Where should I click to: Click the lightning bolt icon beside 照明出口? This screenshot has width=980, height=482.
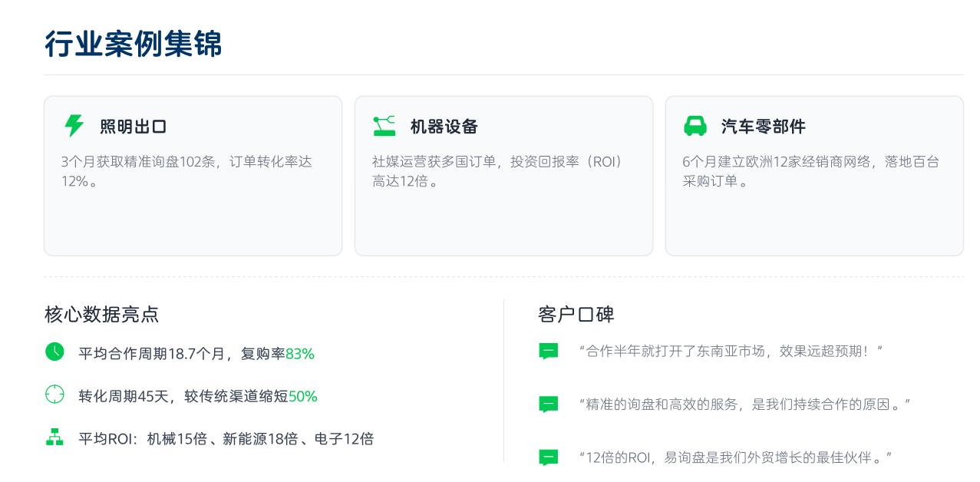tap(74, 126)
